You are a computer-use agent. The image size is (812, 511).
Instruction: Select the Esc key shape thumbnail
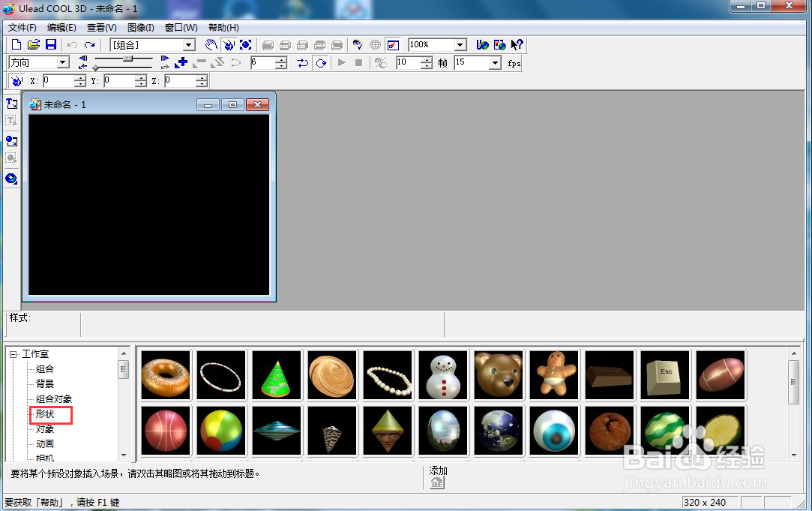coord(665,375)
